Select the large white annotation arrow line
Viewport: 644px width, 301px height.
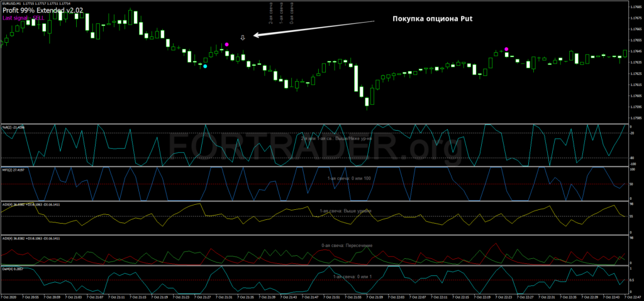tap(314, 28)
